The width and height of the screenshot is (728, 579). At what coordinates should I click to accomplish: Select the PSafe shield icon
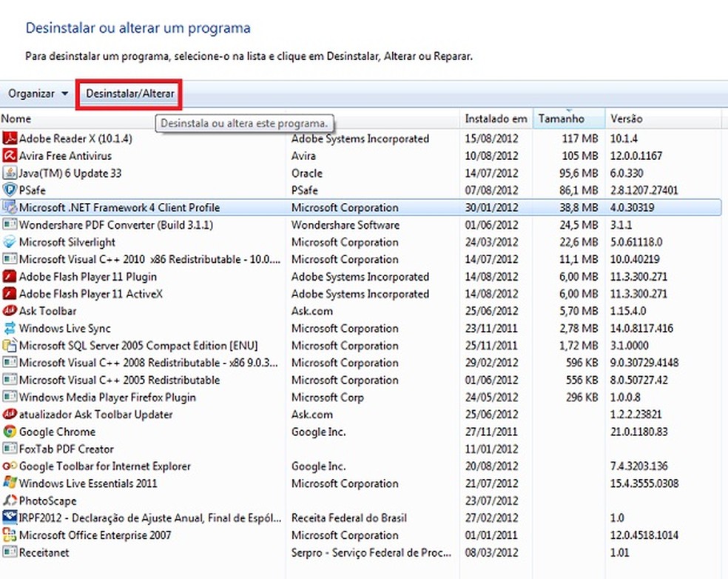point(10,190)
